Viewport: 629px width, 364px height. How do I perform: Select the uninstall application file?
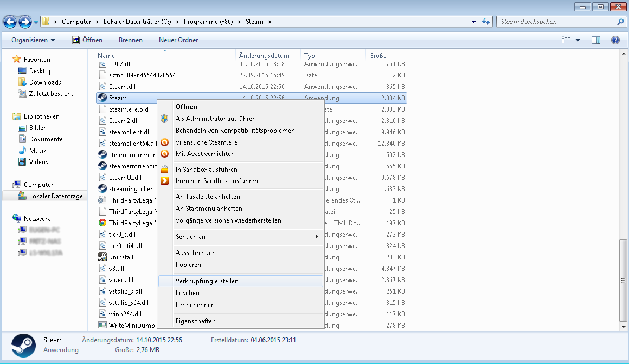click(x=121, y=257)
